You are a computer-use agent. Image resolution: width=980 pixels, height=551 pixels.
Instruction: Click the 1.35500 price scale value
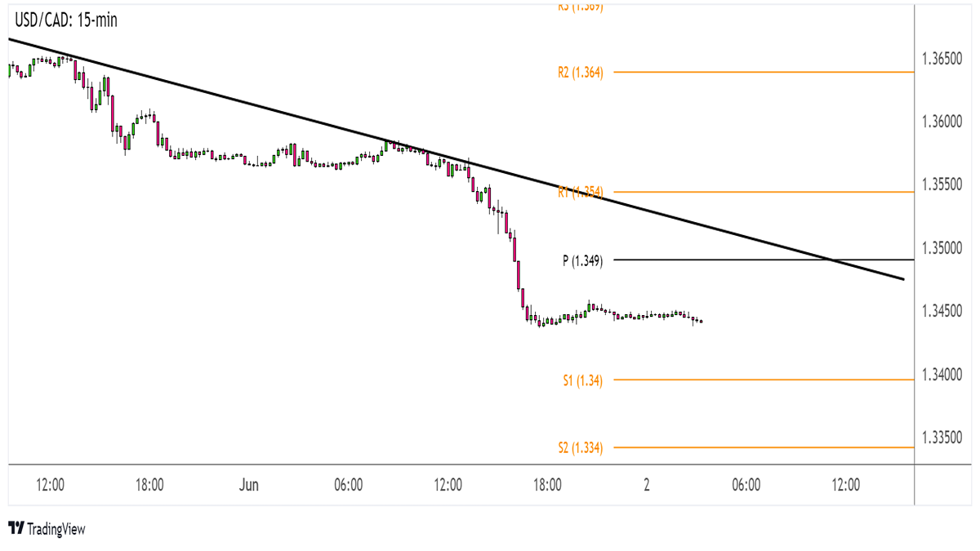pyautogui.click(x=946, y=185)
